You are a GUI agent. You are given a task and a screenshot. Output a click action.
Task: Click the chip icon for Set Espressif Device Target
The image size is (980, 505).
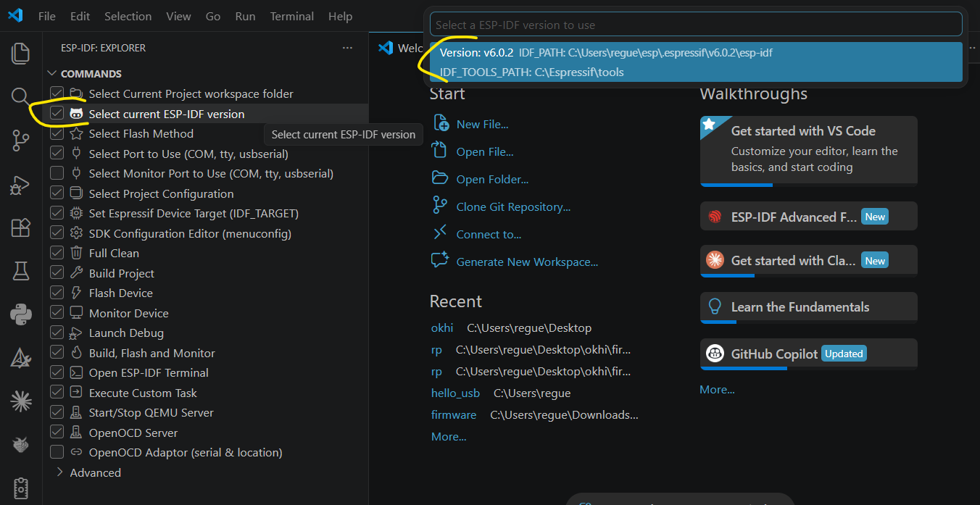point(76,214)
